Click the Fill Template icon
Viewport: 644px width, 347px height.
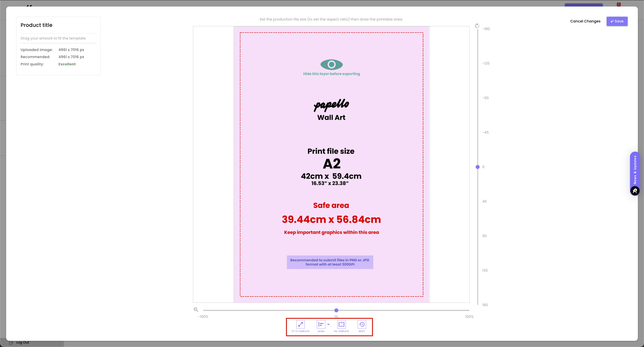tap(341, 324)
